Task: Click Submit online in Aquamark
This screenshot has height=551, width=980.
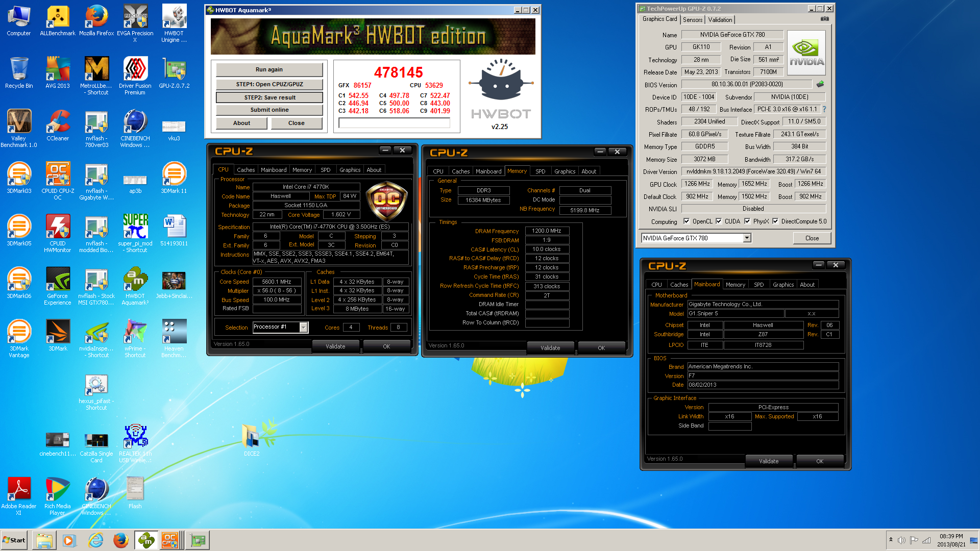Action: 269,110
